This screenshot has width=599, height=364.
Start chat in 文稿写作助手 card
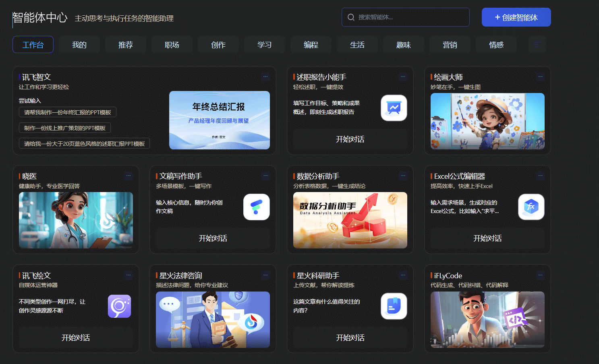(213, 238)
